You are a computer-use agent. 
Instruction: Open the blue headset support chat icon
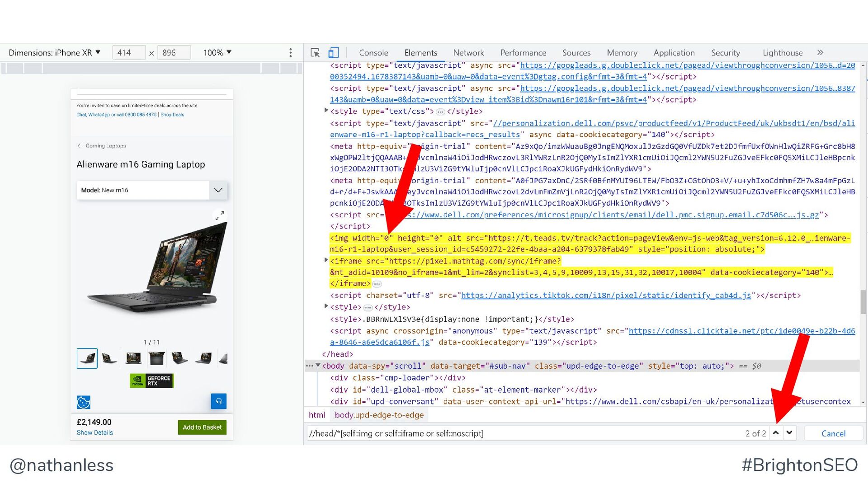(218, 401)
